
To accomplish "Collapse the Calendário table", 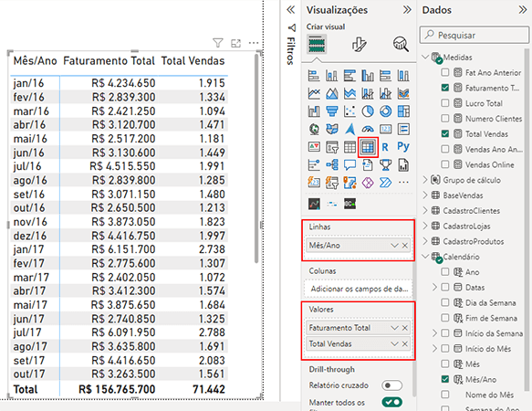I will click(x=425, y=257).
